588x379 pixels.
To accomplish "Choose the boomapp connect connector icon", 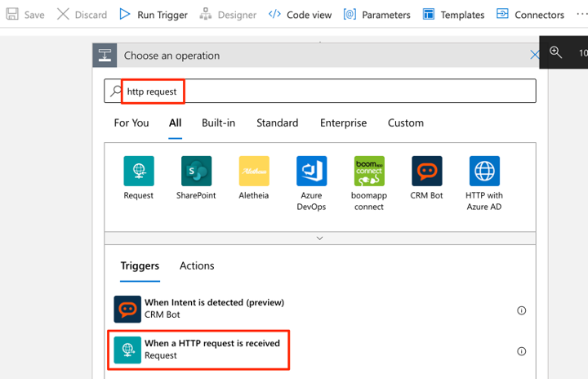I will click(x=369, y=171).
